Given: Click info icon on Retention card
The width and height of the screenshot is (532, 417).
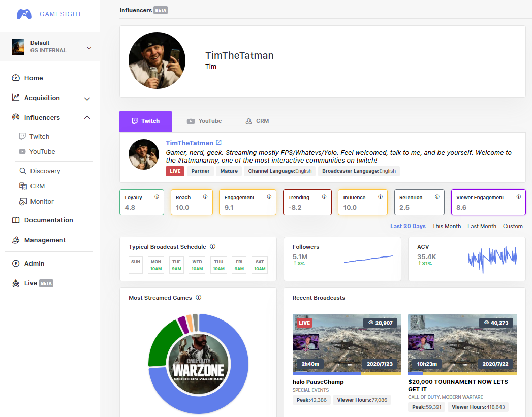Looking at the screenshot, I should click(x=437, y=197).
